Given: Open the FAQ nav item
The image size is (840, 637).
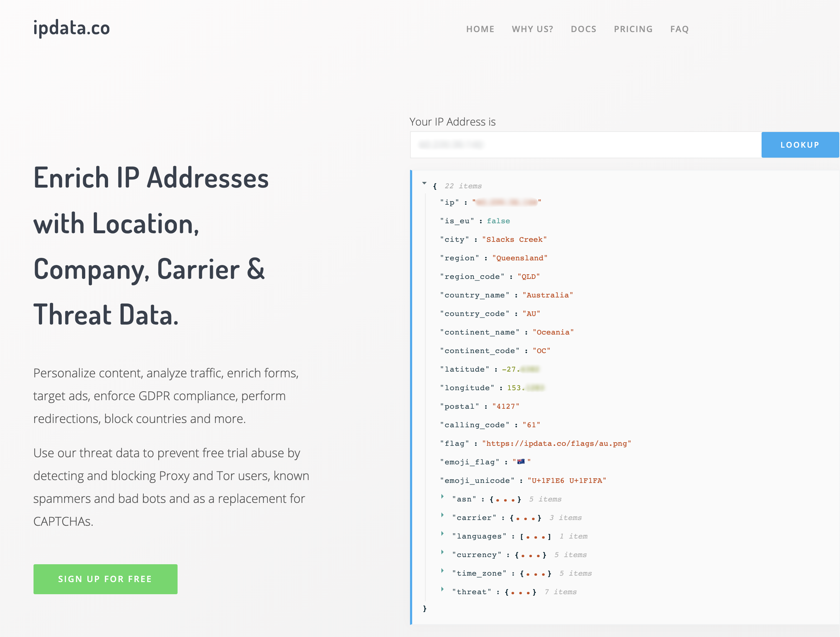Looking at the screenshot, I should [679, 29].
